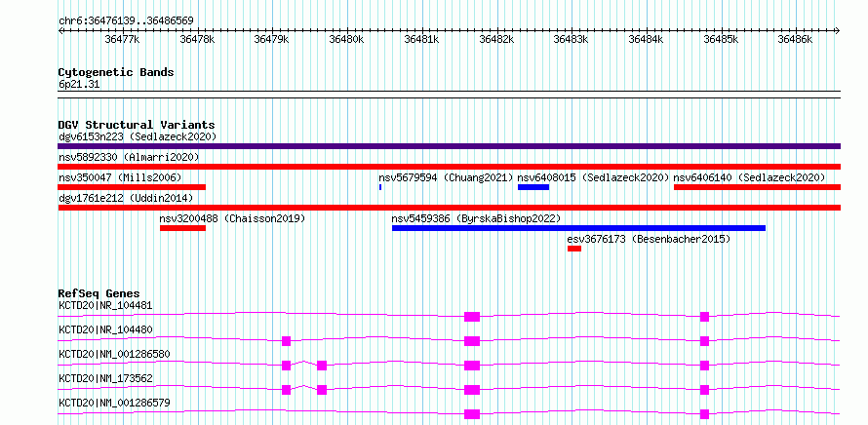This screenshot has width=868, height=425.
Task: Click the second exon of NM_001286580
Action: (322, 366)
